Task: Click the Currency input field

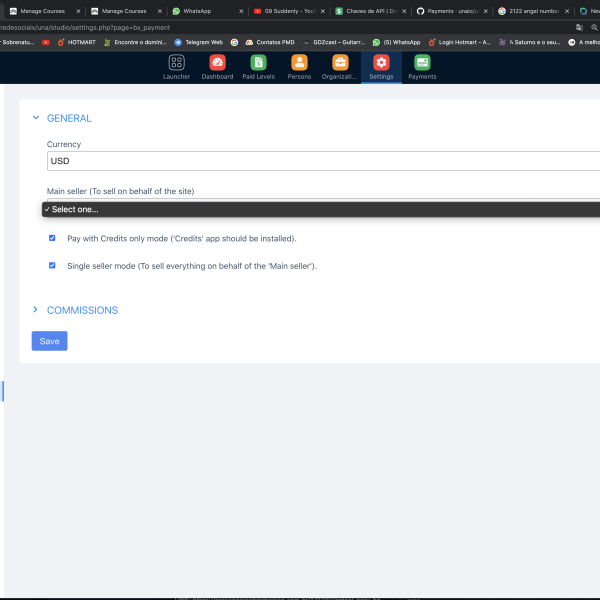Action: pos(320,160)
